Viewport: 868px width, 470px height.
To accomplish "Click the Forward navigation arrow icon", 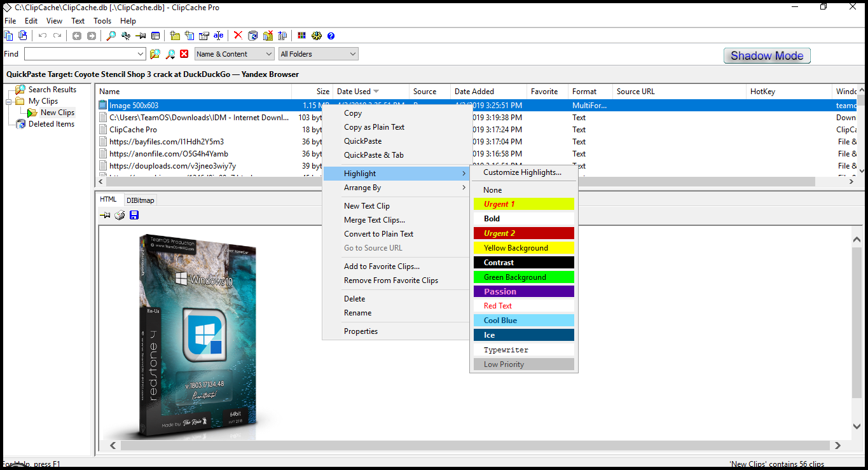I will point(92,36).
